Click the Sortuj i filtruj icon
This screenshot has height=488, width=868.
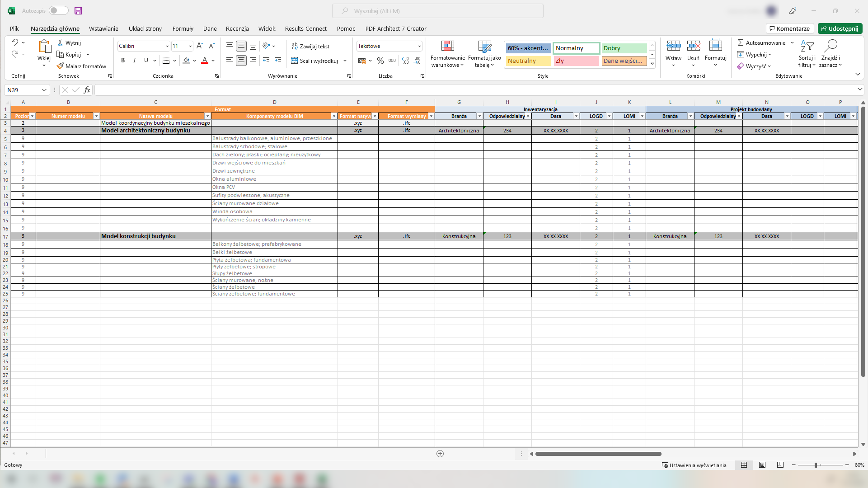coord(807,47)
